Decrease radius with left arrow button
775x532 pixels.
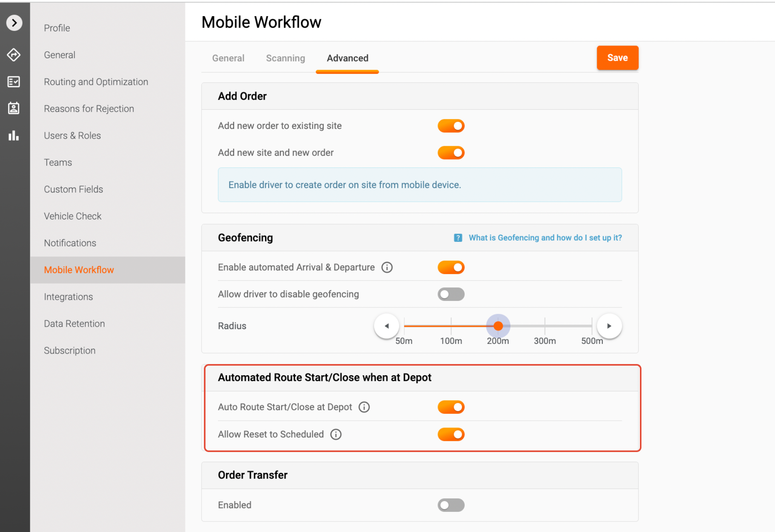click(386, 326)
